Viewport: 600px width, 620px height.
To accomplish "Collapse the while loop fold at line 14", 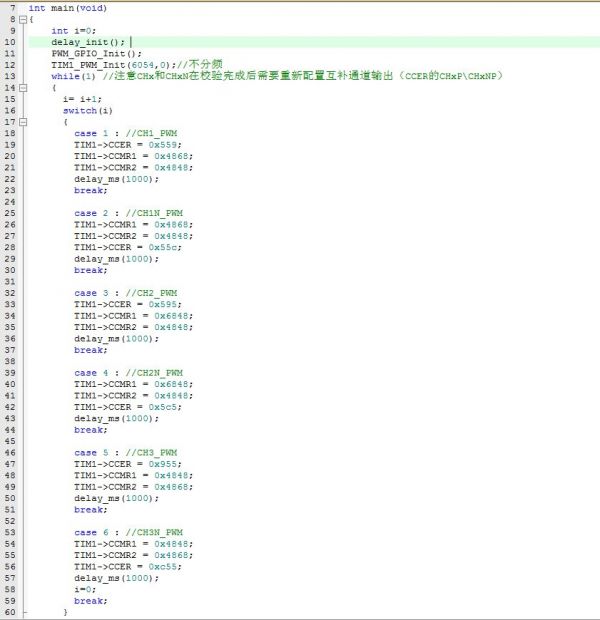I will (x=25, y=88).
